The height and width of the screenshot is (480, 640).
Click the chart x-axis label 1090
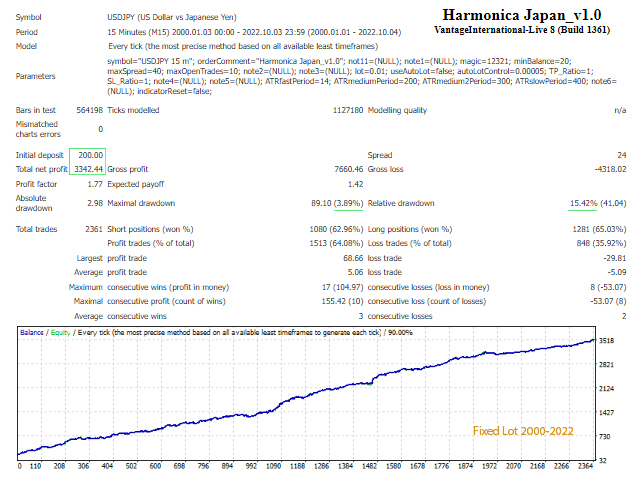click(x=273, y=466)
